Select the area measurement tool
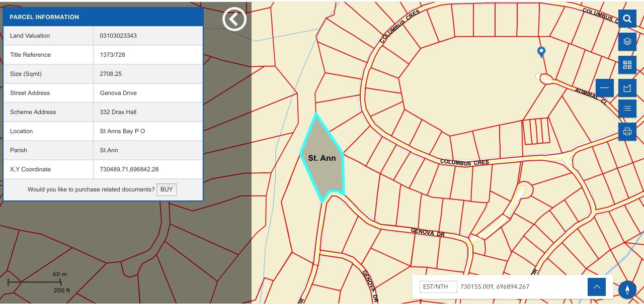The width and height of the screenshot is (644, 304). [627, 88]
